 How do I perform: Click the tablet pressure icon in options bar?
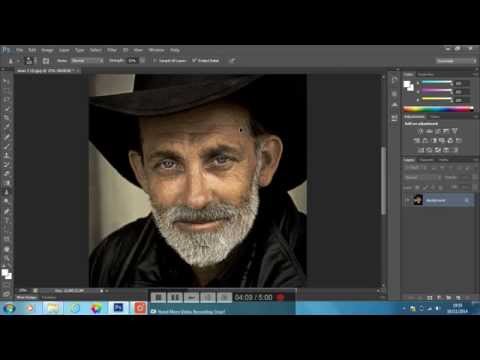[x=232, y=61]
